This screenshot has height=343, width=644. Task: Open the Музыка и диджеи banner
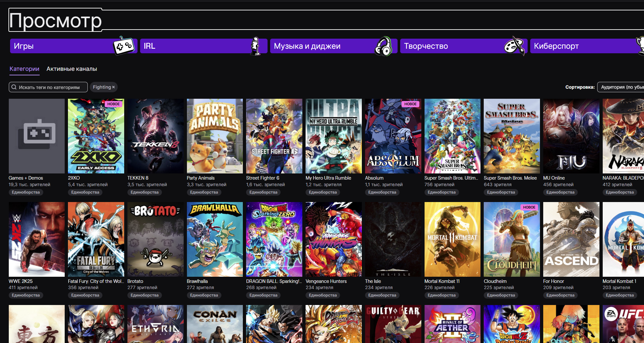(334, 46)
